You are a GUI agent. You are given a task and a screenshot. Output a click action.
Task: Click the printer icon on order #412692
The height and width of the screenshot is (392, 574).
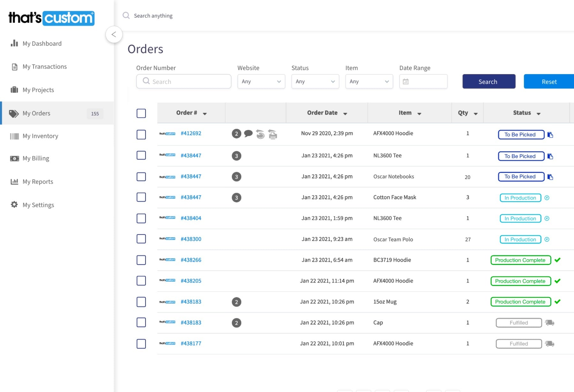(273, 134)
